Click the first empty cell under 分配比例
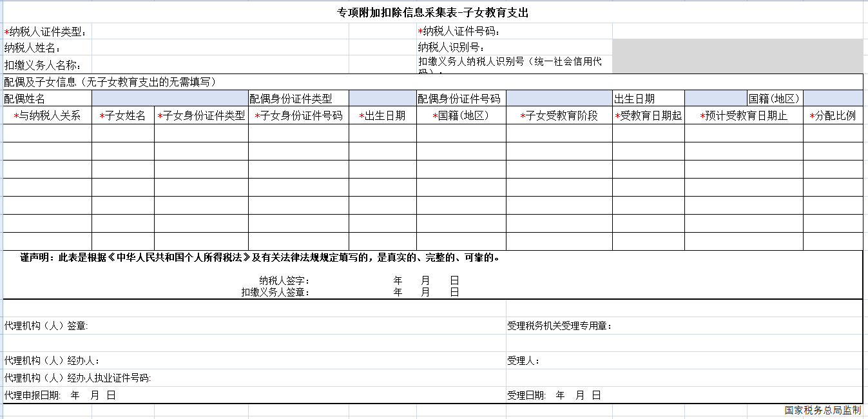Viewport: 868px width, 419px height. (x=833, y=133)
